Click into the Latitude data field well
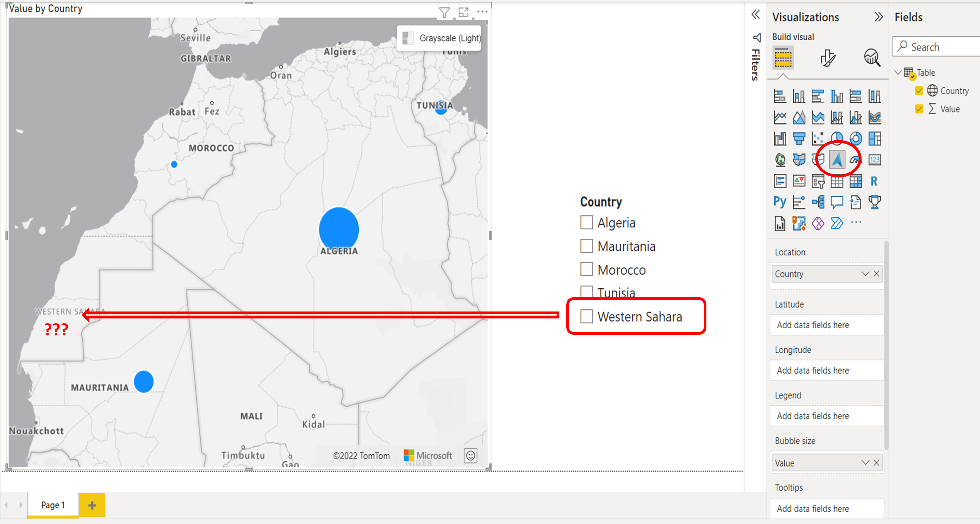The height and width of the screenshot is (524, 980). pos(826,325)
